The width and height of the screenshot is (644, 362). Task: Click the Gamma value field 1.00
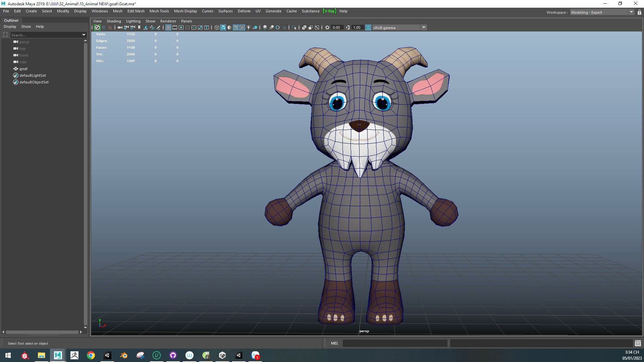click(357, 27)
